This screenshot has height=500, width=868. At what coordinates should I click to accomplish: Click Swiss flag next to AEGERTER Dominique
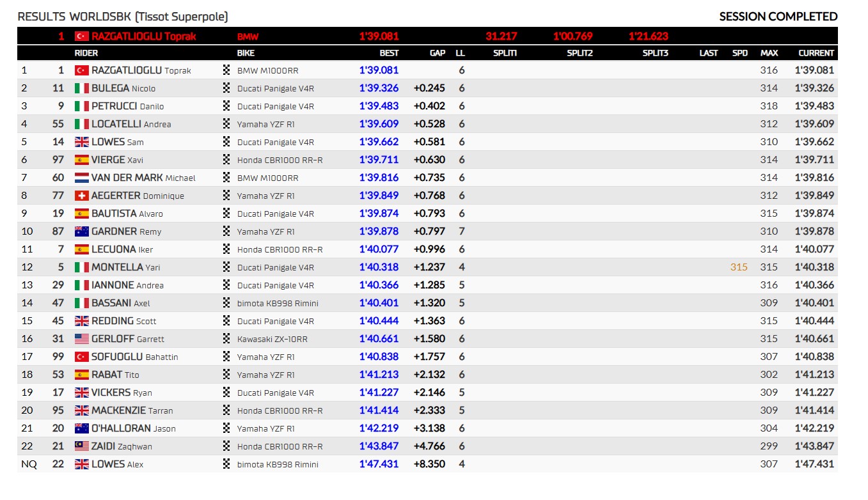81,196
